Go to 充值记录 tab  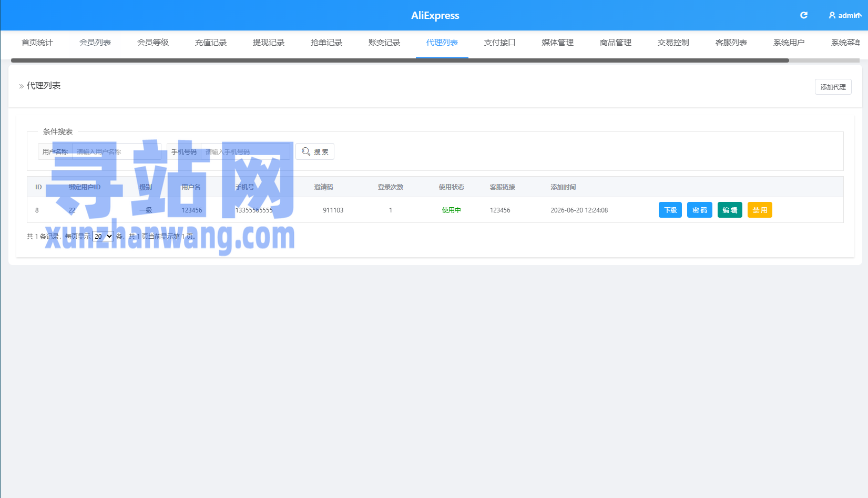[x=211, y=43]
